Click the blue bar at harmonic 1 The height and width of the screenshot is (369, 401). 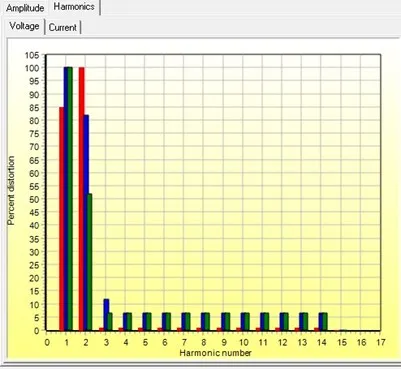pos(66,199)
